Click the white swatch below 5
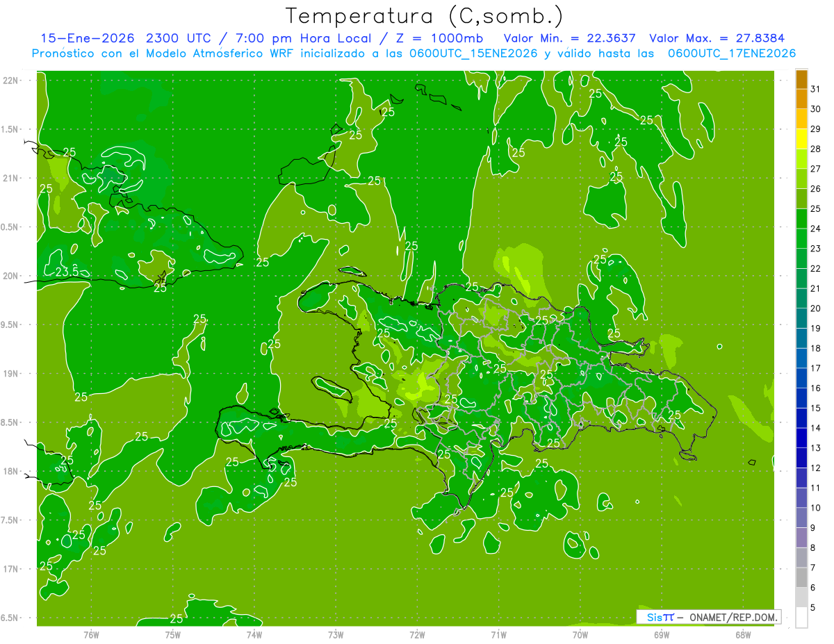This screenshot has width=834, height=644. tap(801, 618)
